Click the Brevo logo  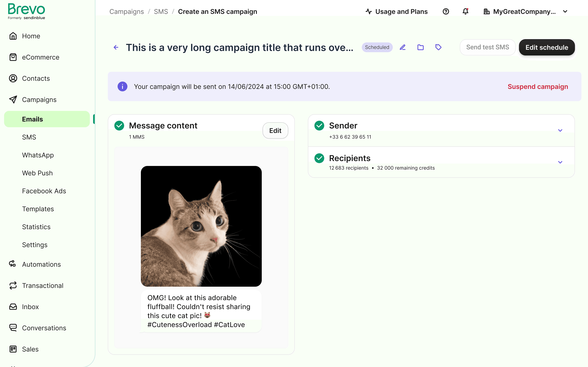click(26, 11)
